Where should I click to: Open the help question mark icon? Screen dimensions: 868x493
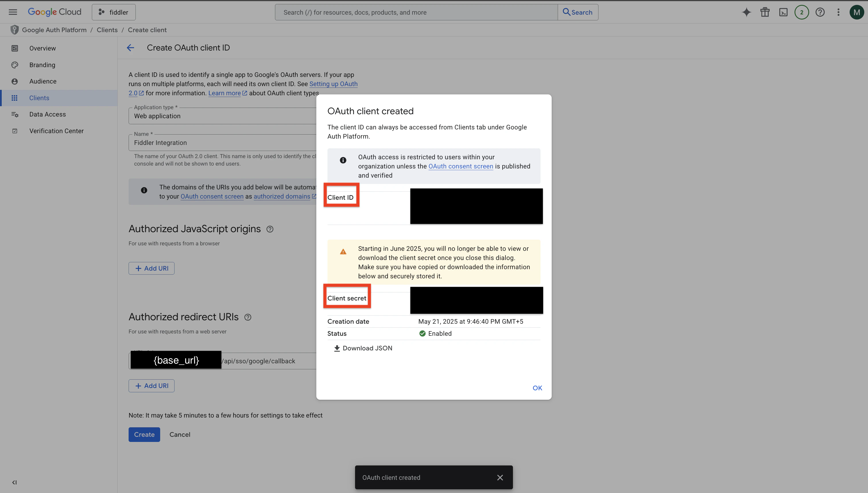click(820, 12)
